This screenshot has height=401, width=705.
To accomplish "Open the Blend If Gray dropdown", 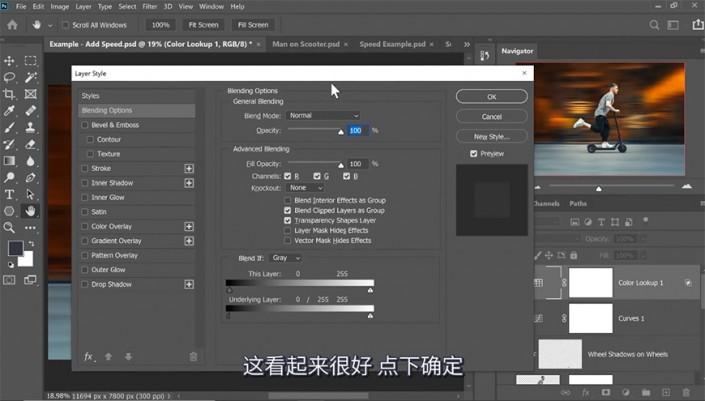I will [x=285, y=258].
